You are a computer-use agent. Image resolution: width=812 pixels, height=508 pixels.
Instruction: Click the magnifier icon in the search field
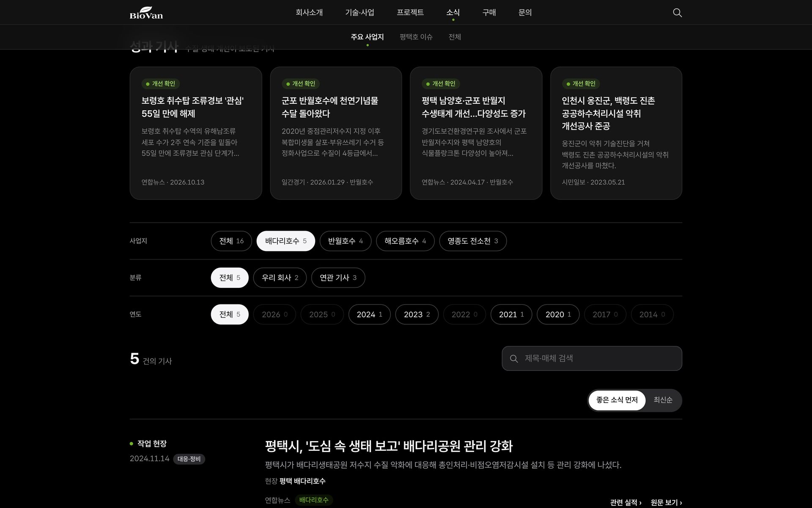[514, 359]
